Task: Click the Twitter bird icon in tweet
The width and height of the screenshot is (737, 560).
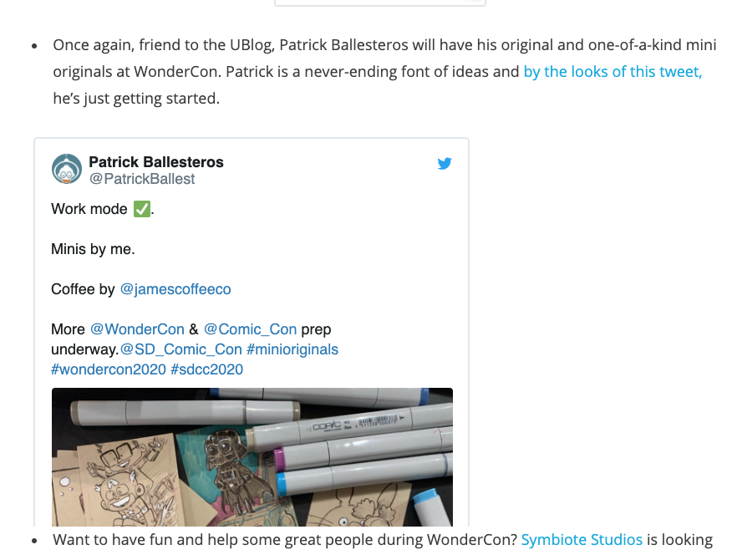Action: tap(445, 164)
